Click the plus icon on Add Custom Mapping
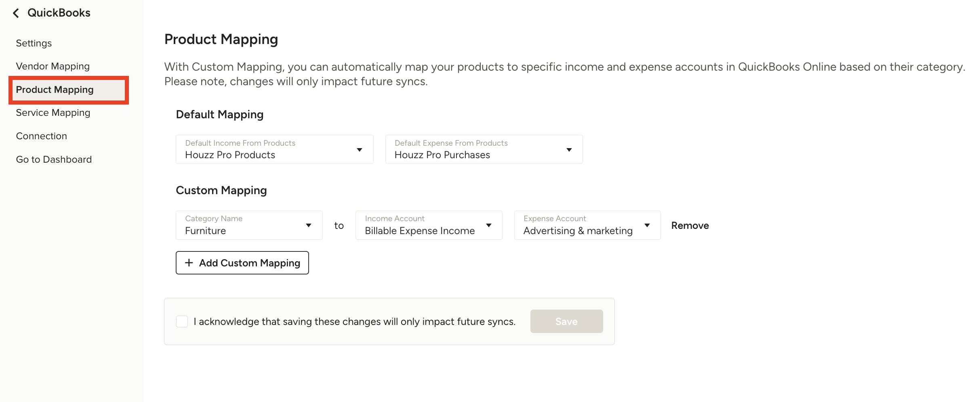The width and height of the screenshot is (980, 402). (188, 262)
